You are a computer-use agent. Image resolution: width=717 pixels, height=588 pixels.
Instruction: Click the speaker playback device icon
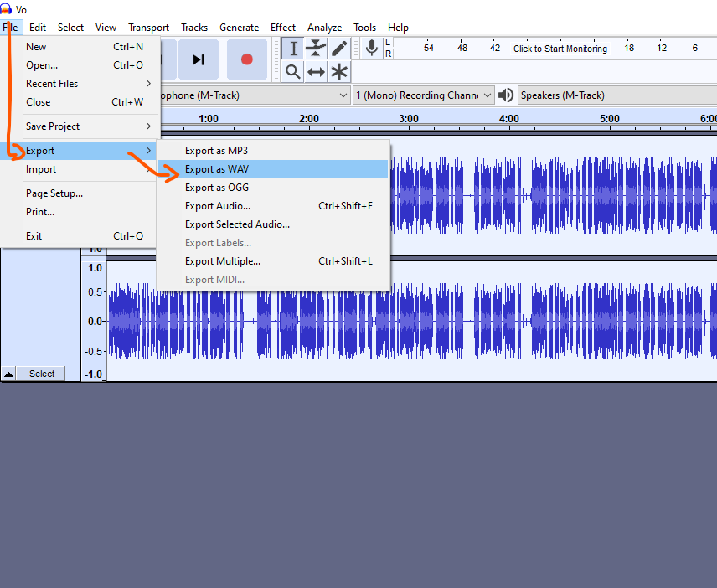506,95
